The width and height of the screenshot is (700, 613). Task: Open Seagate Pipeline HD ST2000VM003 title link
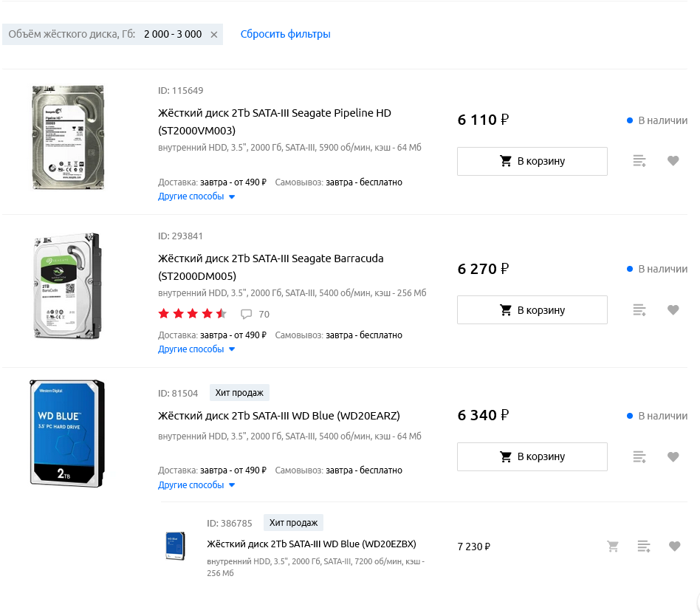pos(275,121)
